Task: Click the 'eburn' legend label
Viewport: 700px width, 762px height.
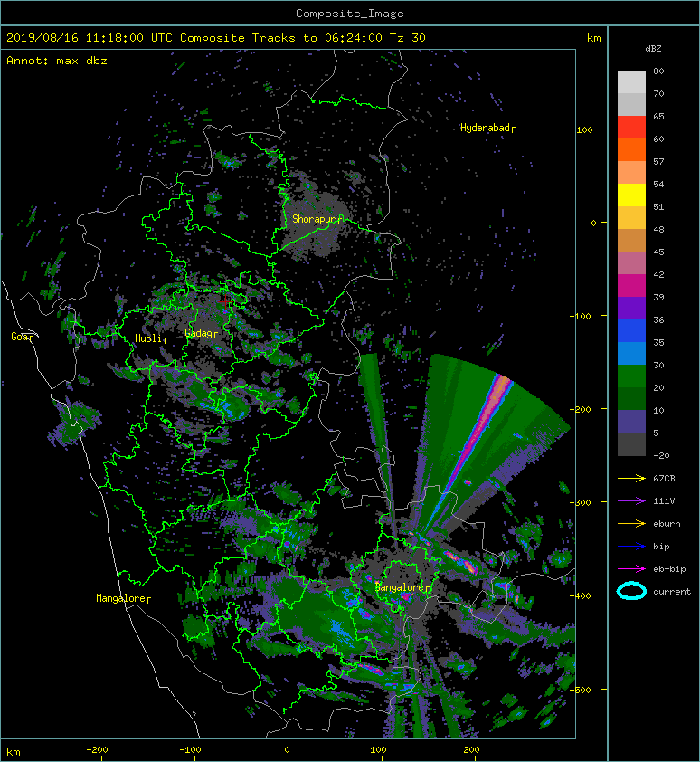Action: 667,524
